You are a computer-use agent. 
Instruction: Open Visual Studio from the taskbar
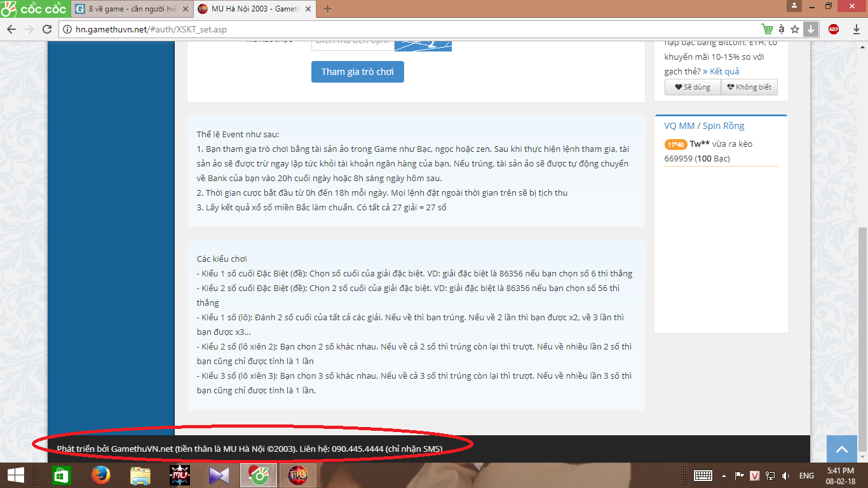[219, 475]
